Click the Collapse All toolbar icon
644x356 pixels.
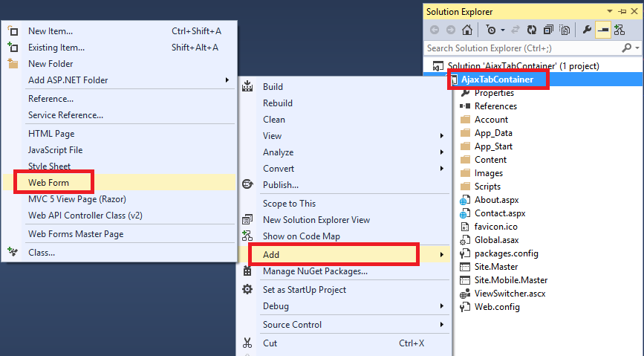(548, 30)
